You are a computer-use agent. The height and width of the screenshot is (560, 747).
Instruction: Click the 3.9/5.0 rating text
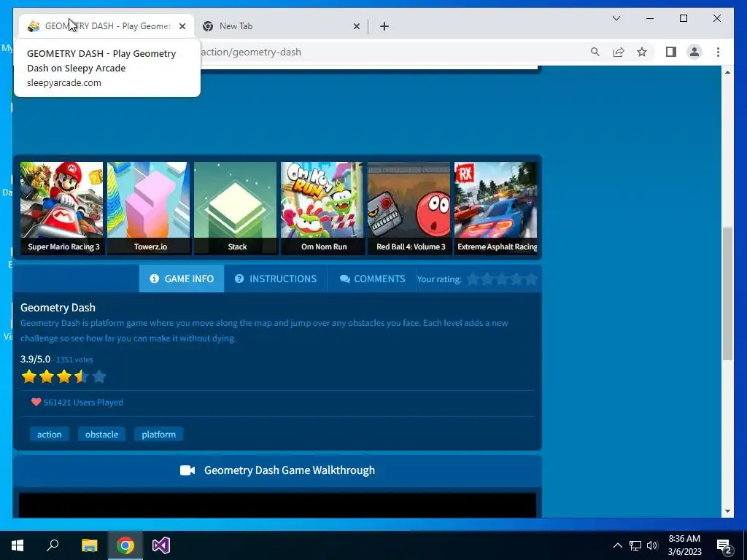(x=35, y=359)
